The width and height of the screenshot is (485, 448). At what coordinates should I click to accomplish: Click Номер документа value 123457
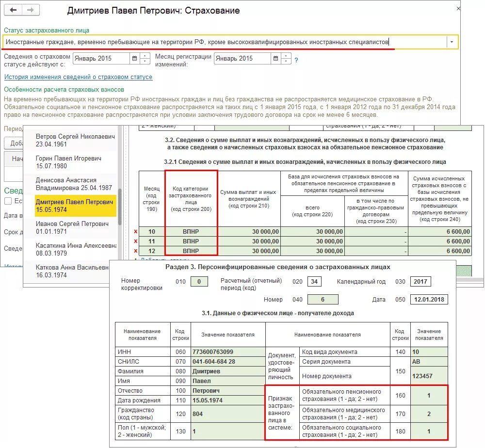429,376
